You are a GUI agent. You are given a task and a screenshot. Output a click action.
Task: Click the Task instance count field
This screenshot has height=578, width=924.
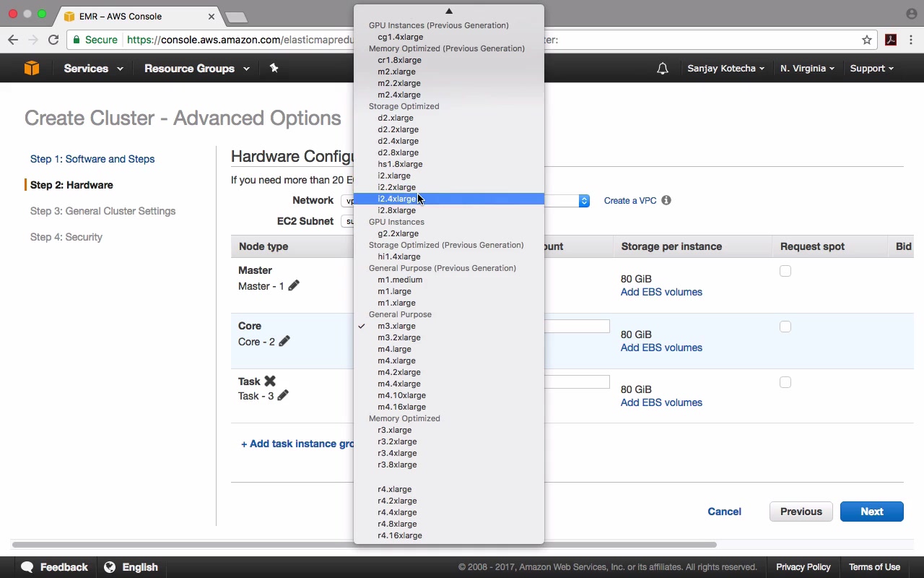[x=577, y=382]
